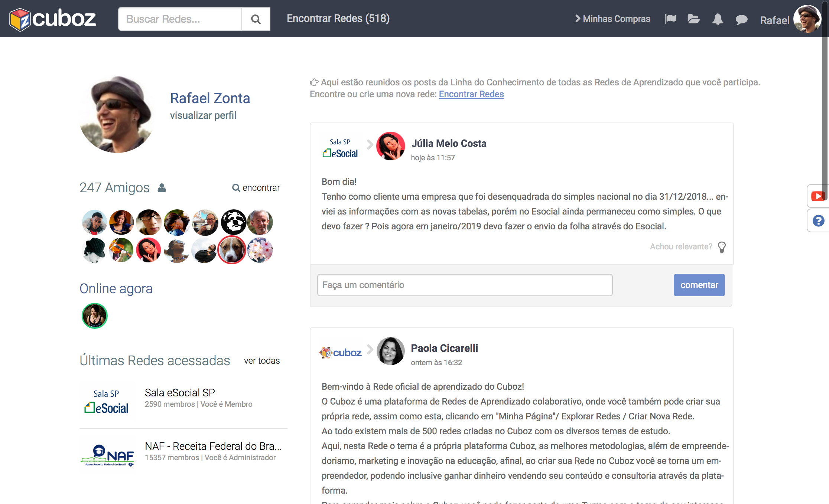Expand Minhas Compras menu
Viewport: 829px width, 504px height.
click(612, 19)
